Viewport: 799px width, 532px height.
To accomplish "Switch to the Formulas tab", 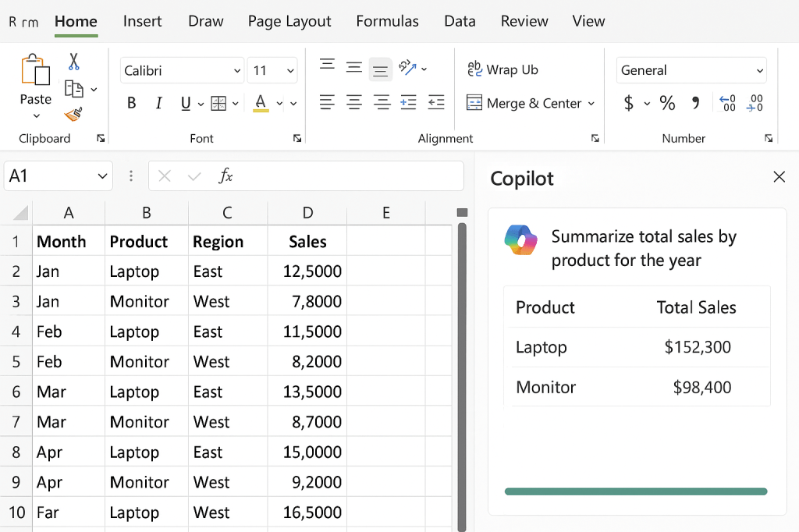I will (x=387, y=21).
